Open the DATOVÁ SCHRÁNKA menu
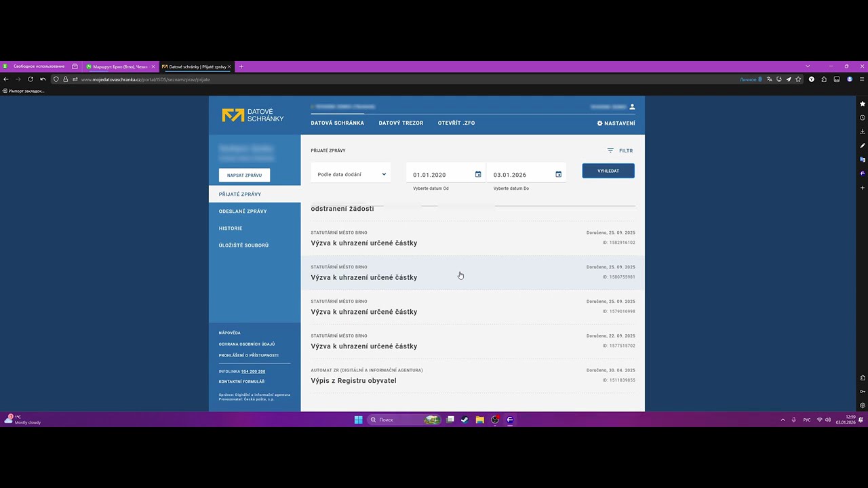This screenshot has width=868, height=488. (x=338, y=123)
